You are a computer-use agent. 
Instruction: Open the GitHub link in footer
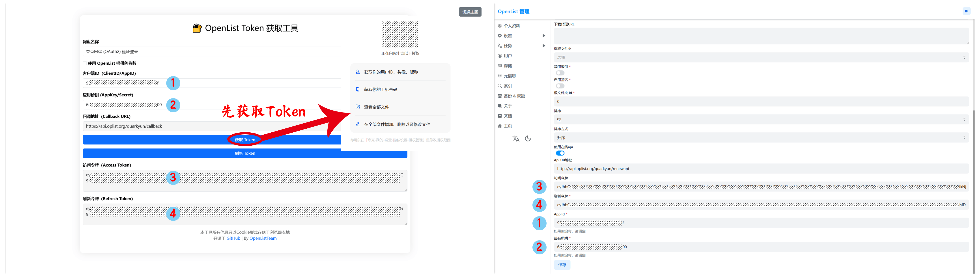(x=233, y=239)
